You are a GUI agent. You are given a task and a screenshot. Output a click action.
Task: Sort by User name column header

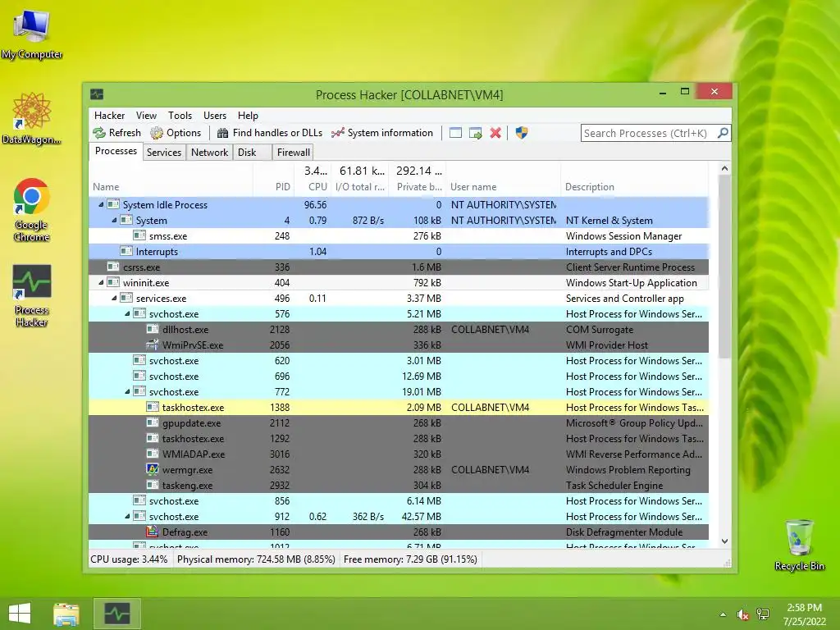[x=503, y=180]
